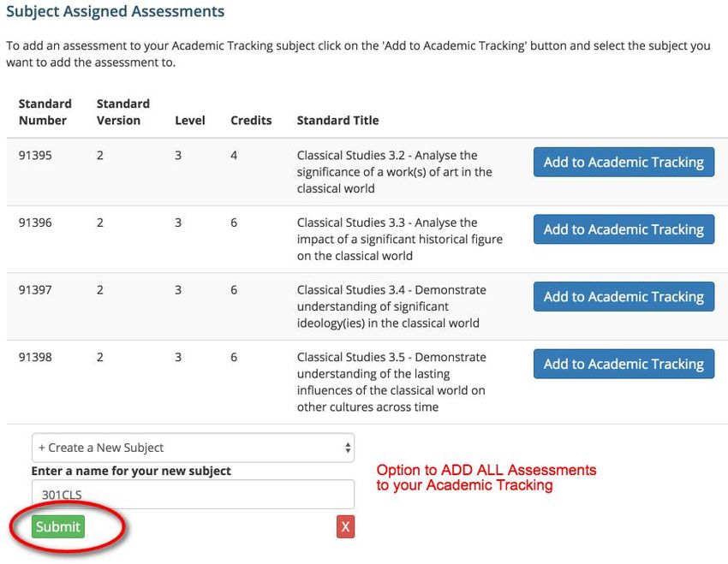Click standard number 91397 cell
Image resolution: width=728 pixels, height=564 pixels.
[35, 290]
